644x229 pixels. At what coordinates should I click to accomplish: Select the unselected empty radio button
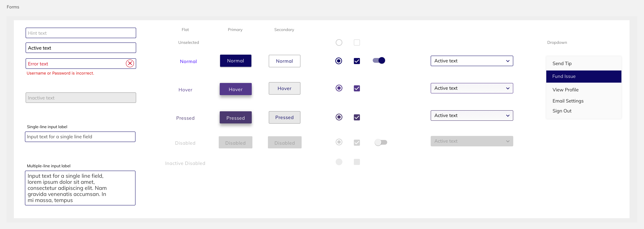(x=339, y=42)
